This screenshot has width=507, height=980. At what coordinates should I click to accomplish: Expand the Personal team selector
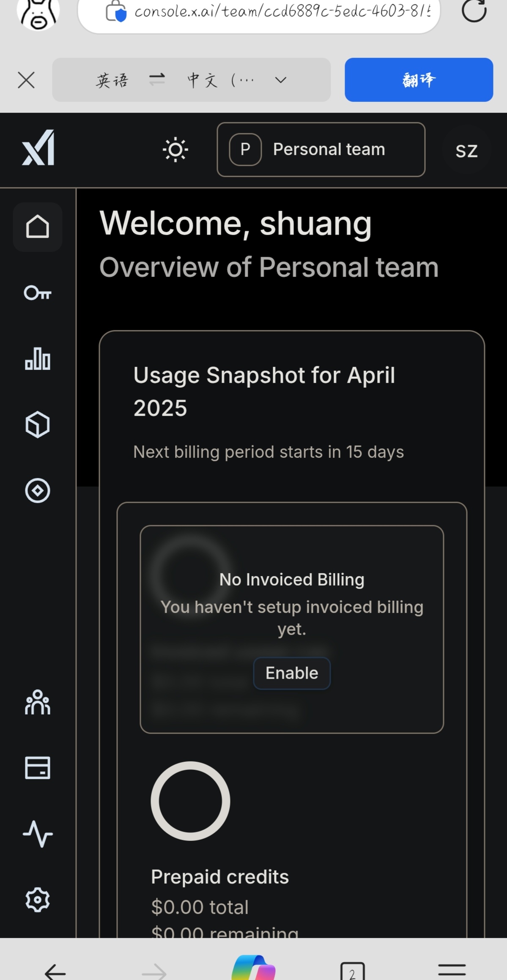tap(321, 150)
